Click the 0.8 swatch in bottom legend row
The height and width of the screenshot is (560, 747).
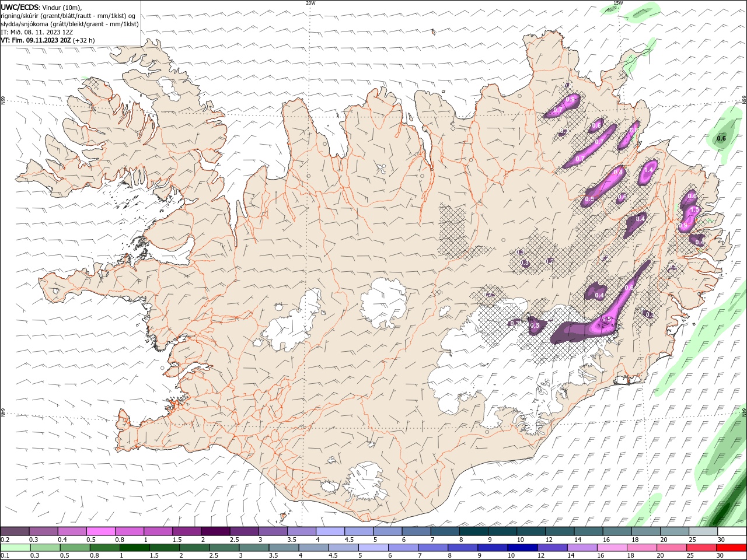104,548
